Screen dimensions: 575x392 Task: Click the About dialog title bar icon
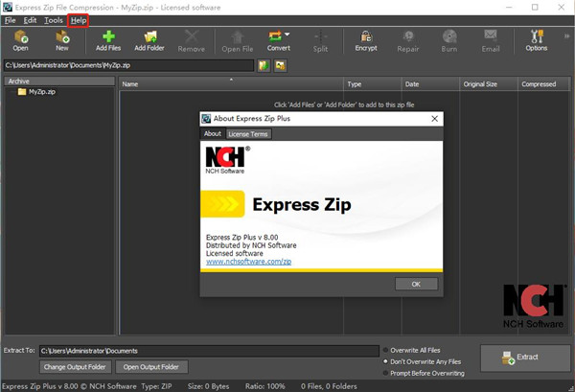(x=206, y=119)
